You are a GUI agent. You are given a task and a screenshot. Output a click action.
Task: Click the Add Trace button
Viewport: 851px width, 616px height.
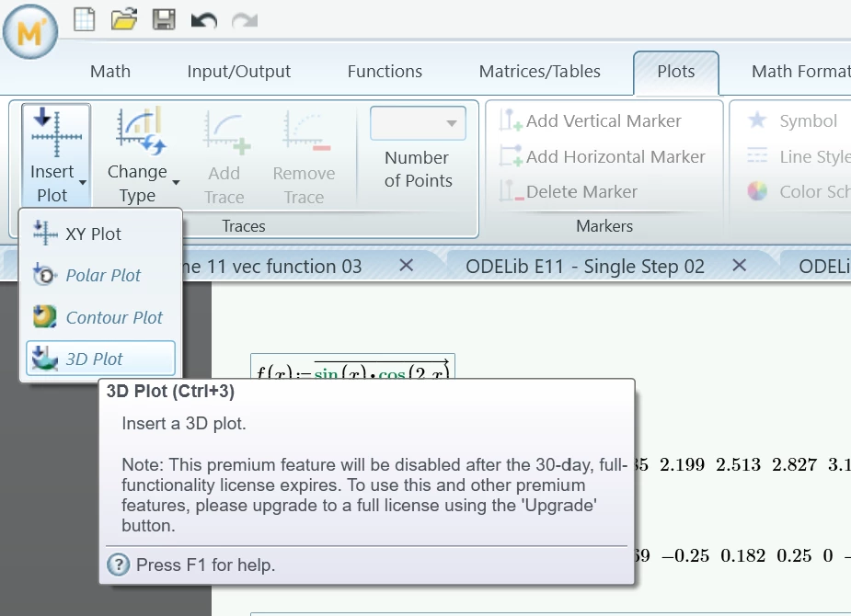pos(224,156)
